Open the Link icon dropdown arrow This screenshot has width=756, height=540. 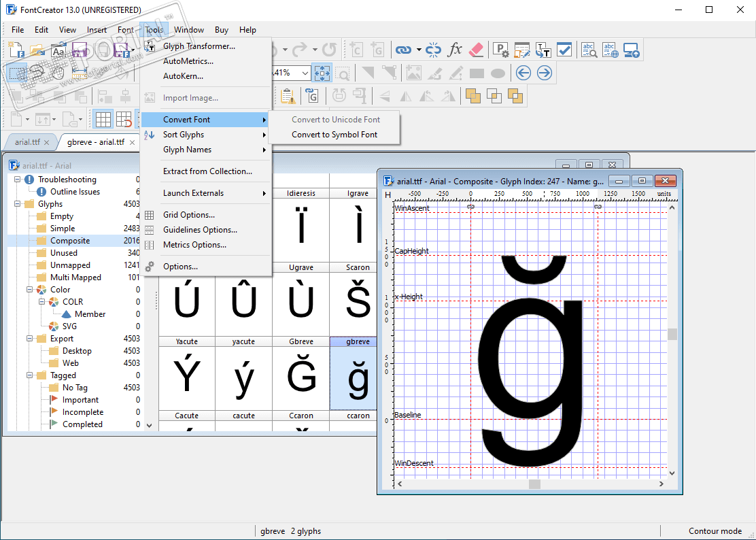point(419,50)
